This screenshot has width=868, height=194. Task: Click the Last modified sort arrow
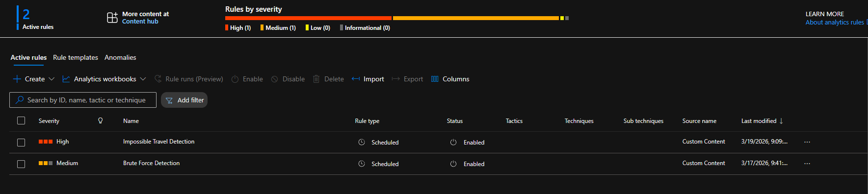(781, 121)
